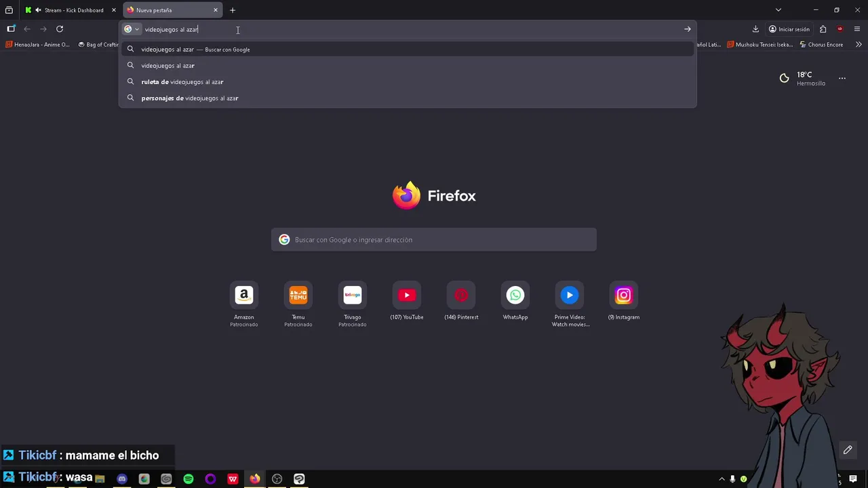Viewport: 868px width, 488px height.
Task: Open the Instagram shortcut tile
Action: 624,302
